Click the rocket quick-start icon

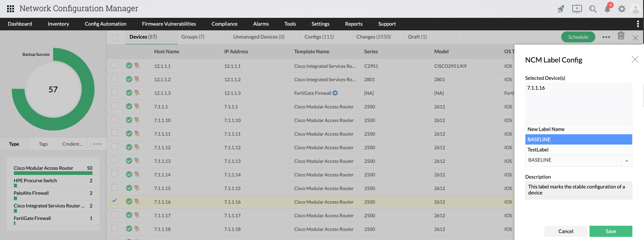click(561, 8)
